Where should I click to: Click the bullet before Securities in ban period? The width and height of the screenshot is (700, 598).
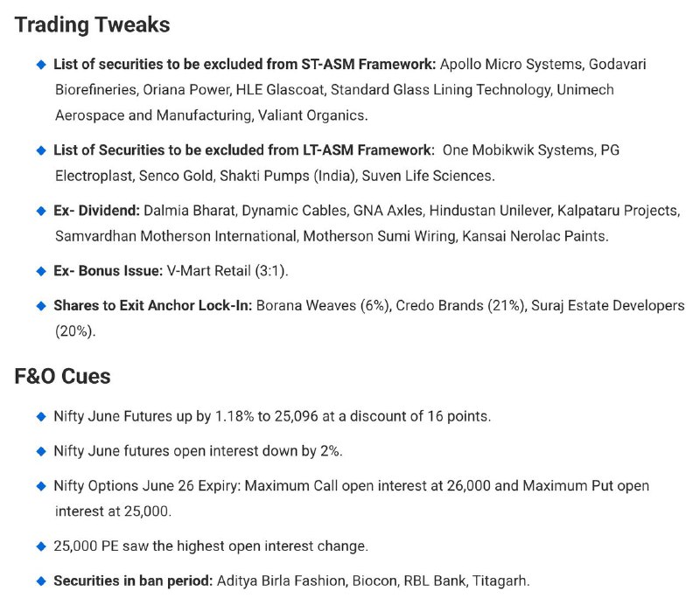click(x=41, y=581)
